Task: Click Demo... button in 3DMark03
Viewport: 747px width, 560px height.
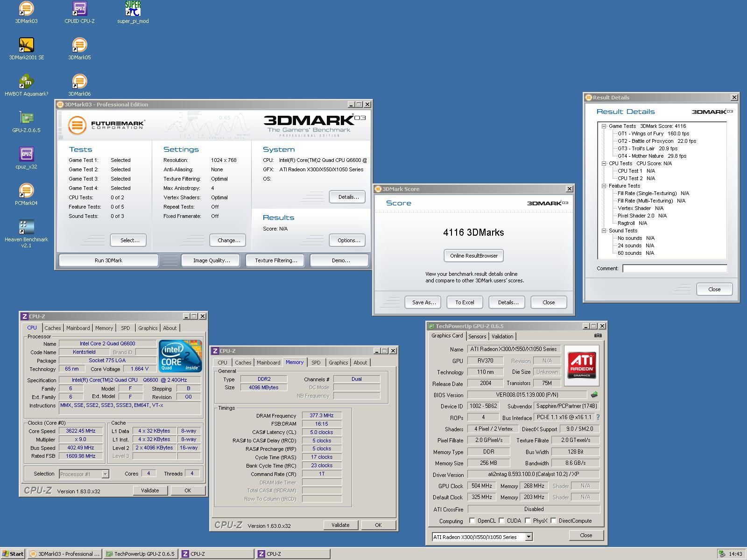Action: pos(341,260)
